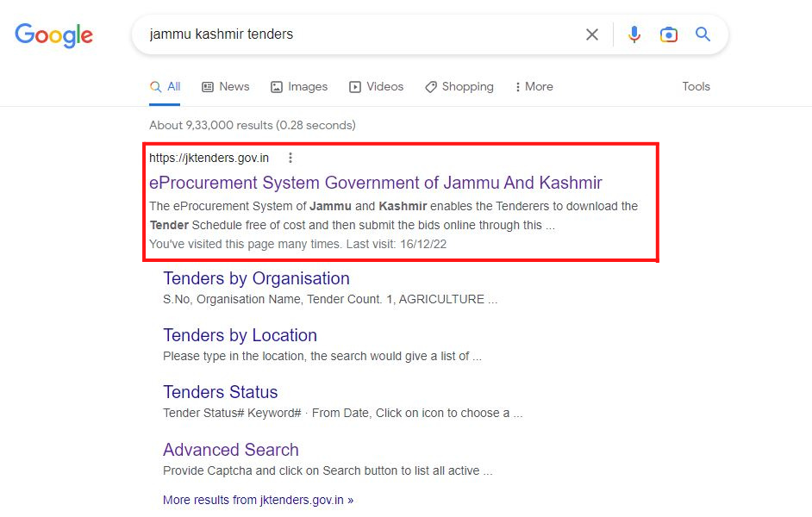Select the All results tab
The width and height of the screenshot is (812, 517).
point(166,87)
